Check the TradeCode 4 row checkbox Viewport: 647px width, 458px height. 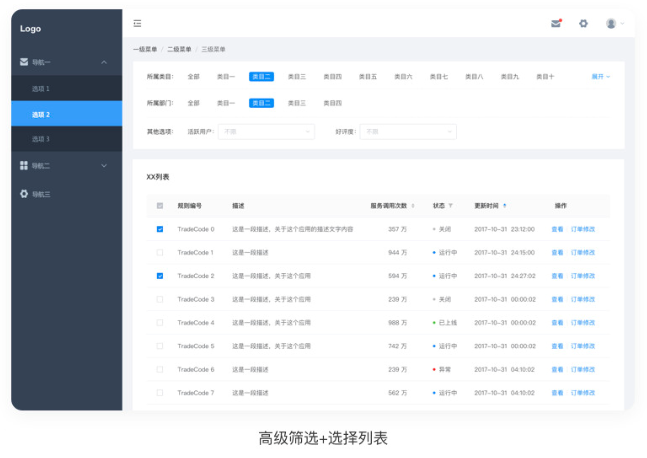(160, 323)
